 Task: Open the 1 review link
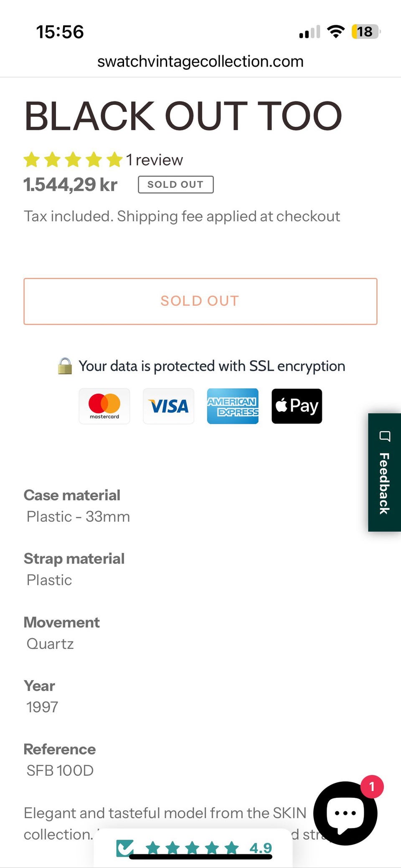[155, 160]
